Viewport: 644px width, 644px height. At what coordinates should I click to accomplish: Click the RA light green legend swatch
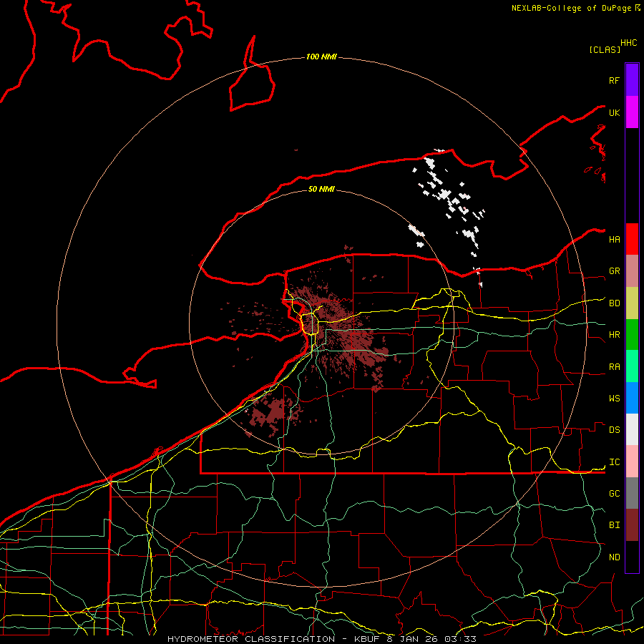pyautogui.click(x=632, y=366)
